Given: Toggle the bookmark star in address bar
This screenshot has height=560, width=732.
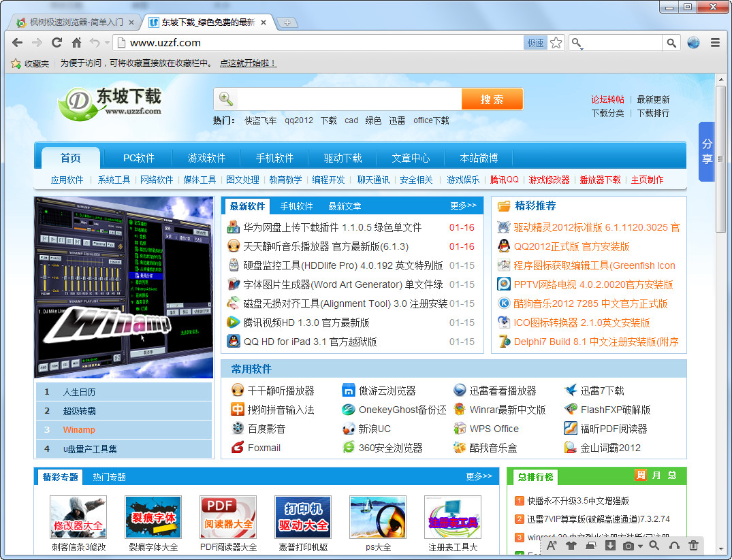Looking at the screenshot, I should [556, 43].
